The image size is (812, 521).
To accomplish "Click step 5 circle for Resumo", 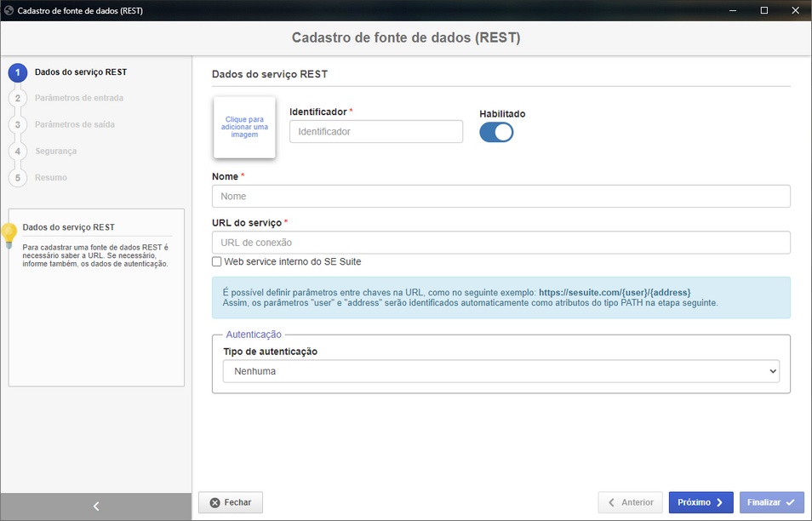I will [17, 178].
